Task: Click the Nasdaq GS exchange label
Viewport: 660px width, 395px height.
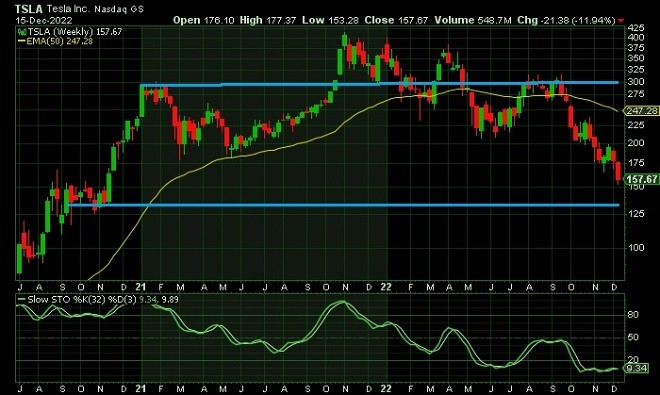Action: [119, 9]
